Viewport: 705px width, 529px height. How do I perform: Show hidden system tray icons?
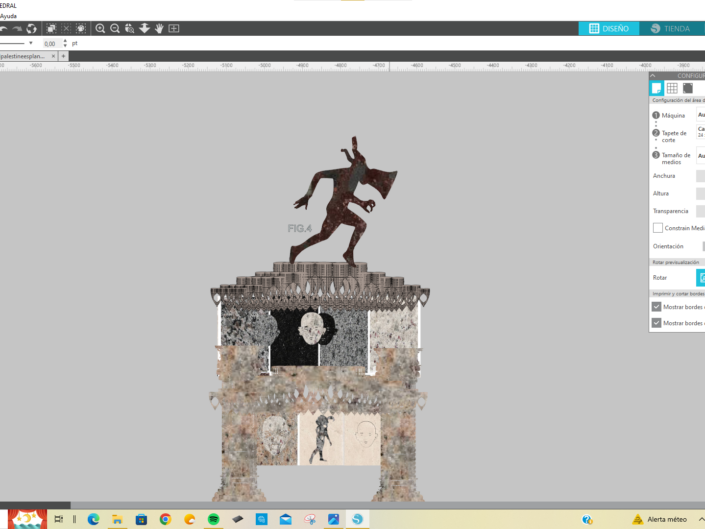pos(701,520)
